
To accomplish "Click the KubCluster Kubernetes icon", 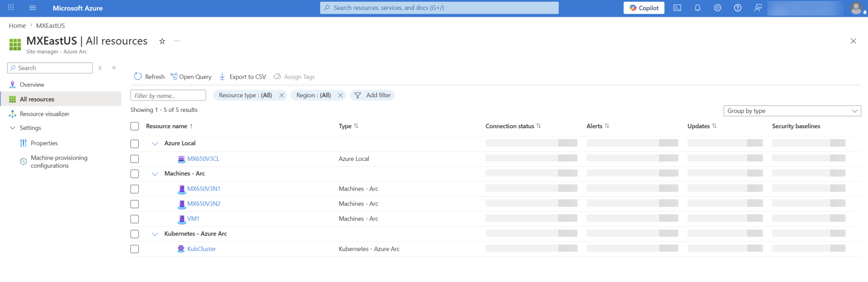I will [x=181, y=249].
